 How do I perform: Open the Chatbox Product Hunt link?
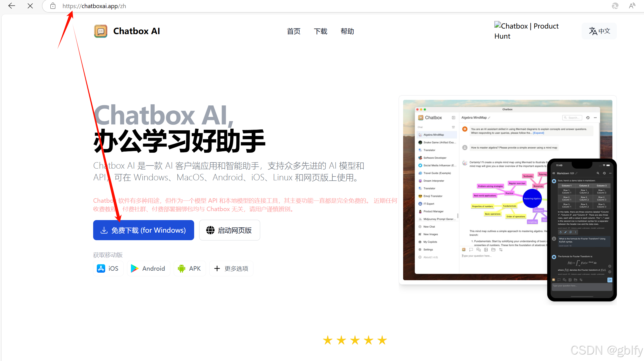pos(526,31)
